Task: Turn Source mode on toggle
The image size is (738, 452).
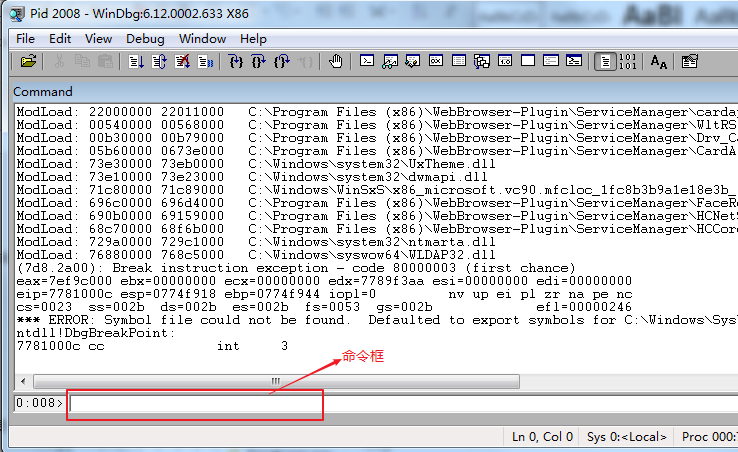Action: point(605,61)
